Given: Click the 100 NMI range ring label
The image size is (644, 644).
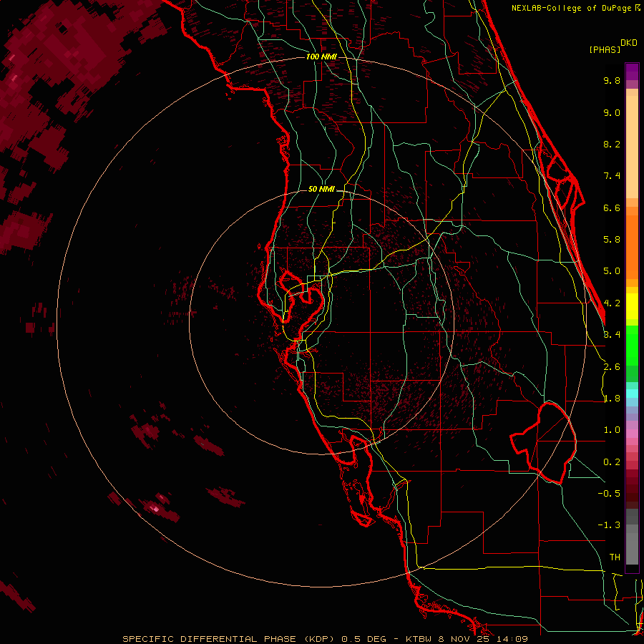Looking at the screenshot, I should [321, 57].
